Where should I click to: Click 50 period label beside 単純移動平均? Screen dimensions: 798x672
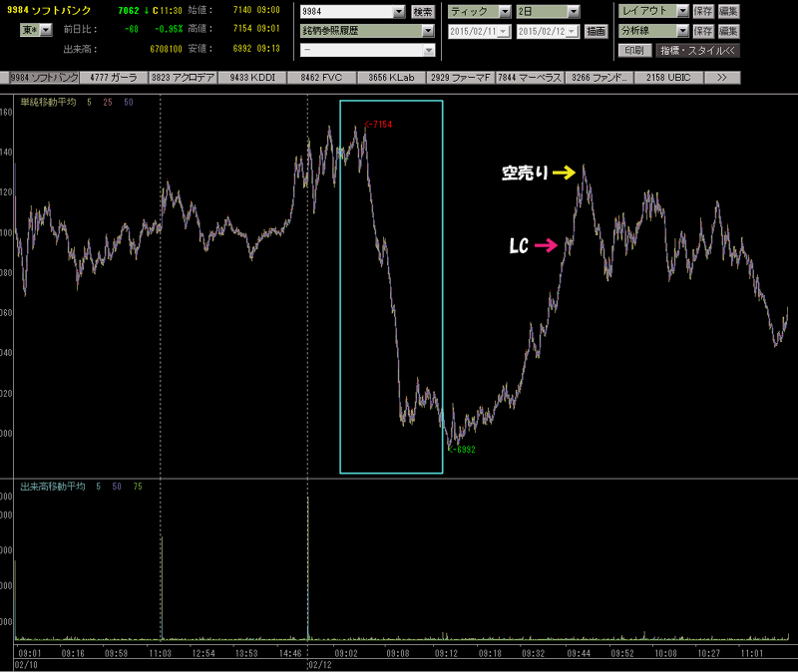[x=129, y=103]
